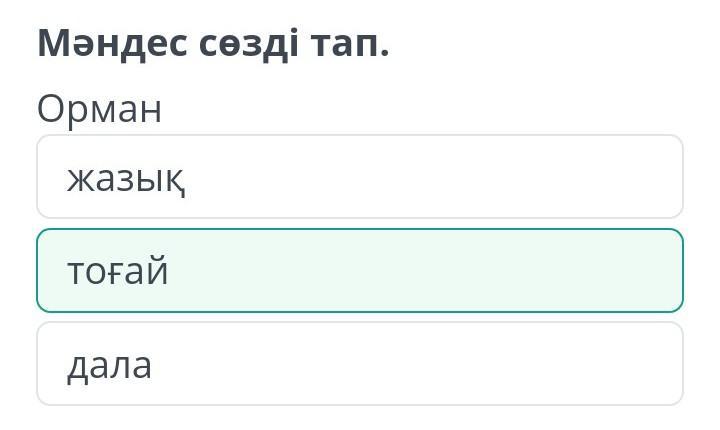
Task: Click the text label "жазық"
Action: 126,179
